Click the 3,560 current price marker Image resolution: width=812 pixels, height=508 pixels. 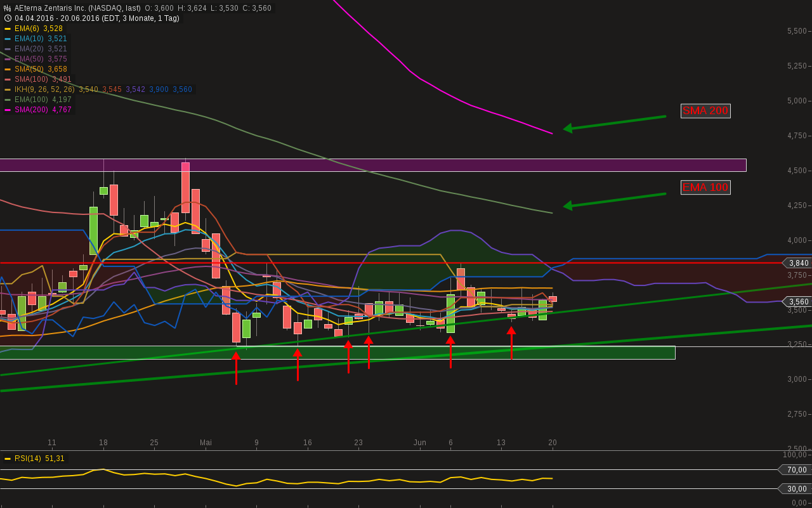797,302
